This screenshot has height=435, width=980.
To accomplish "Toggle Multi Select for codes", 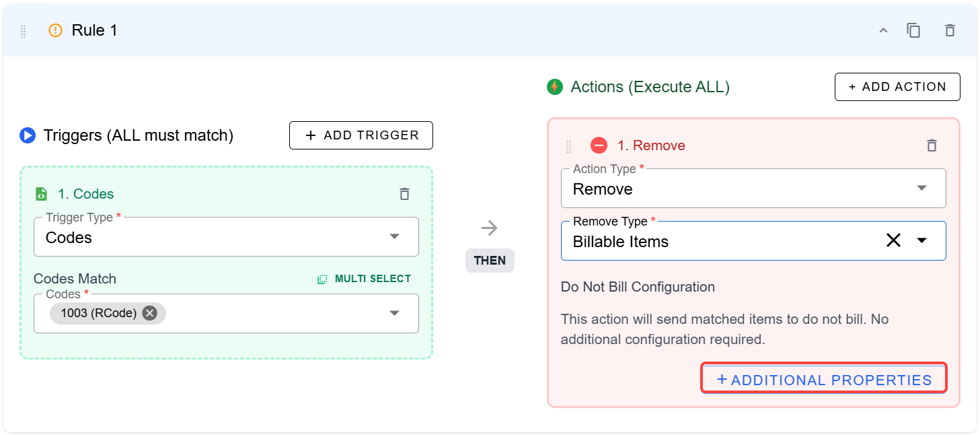I will (x=365, y=279).
